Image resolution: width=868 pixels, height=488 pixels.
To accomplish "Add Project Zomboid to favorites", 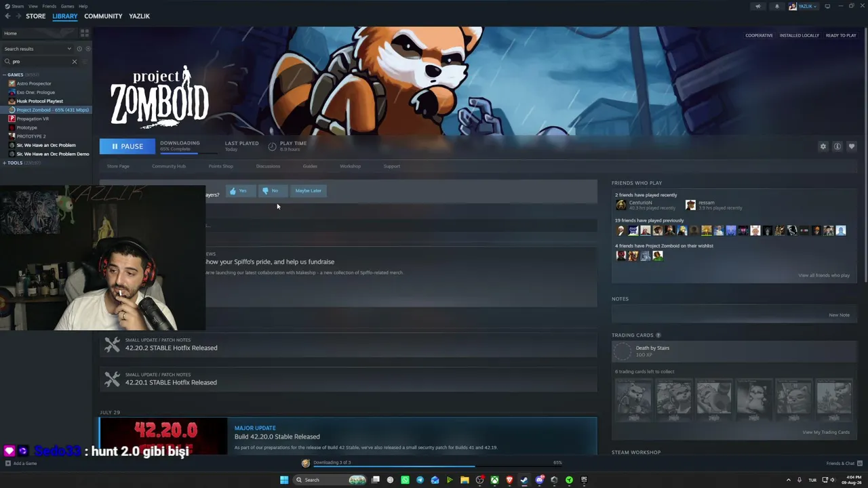I will click(852, 146).
